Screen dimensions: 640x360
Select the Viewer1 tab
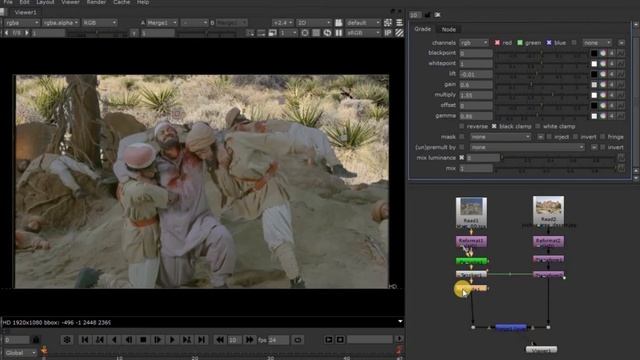25,12
